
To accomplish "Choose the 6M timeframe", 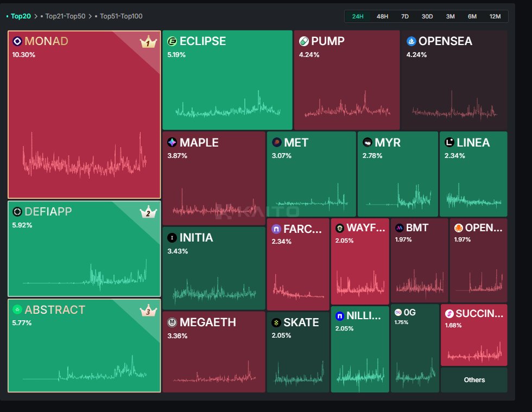I will 472,16.
